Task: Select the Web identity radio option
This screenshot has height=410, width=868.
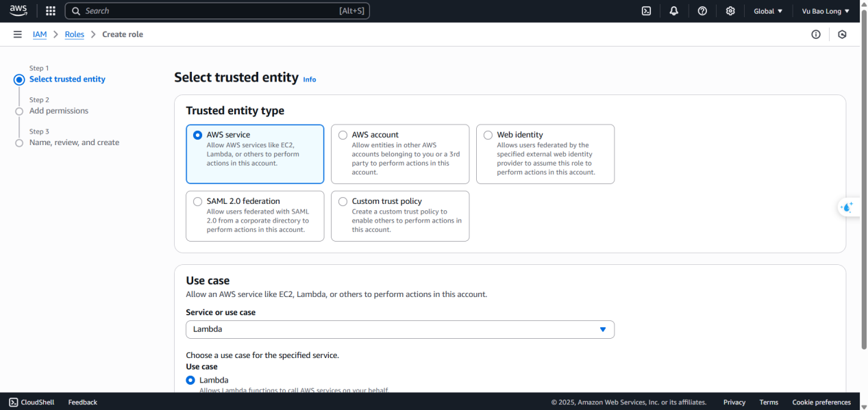Action: [488, 135]
